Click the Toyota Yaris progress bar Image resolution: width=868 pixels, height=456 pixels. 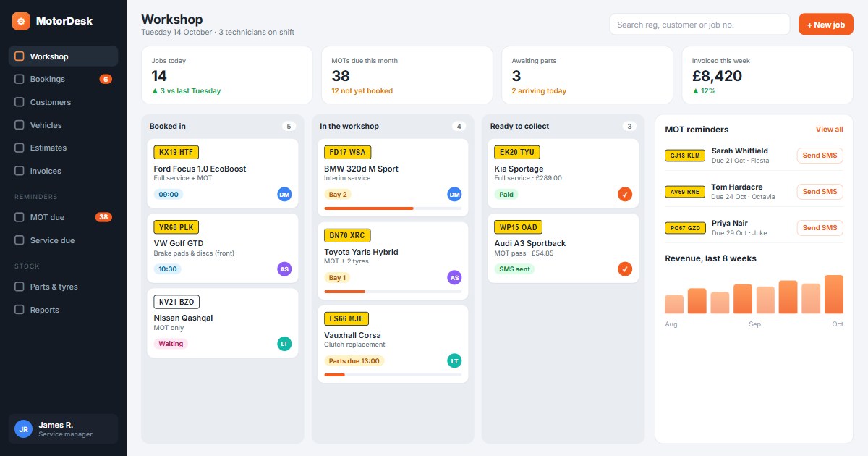[393, 292]
